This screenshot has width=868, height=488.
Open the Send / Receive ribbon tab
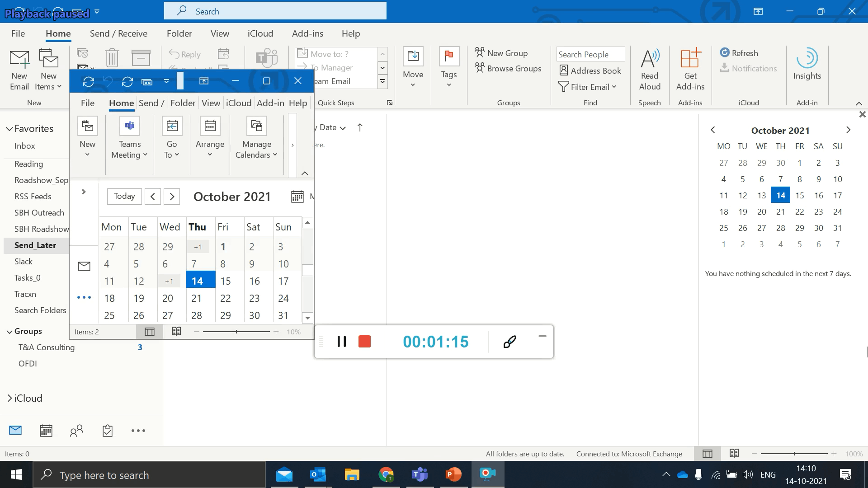(118, 33)
